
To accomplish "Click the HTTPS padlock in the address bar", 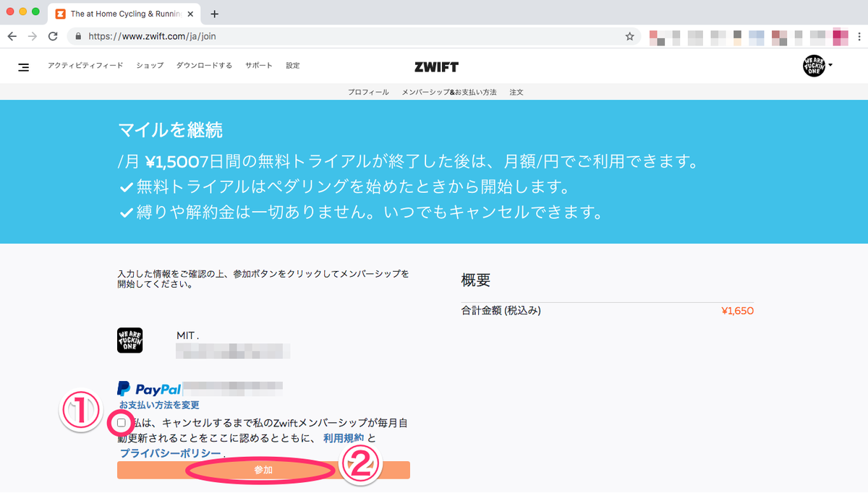I will [77, 35].
